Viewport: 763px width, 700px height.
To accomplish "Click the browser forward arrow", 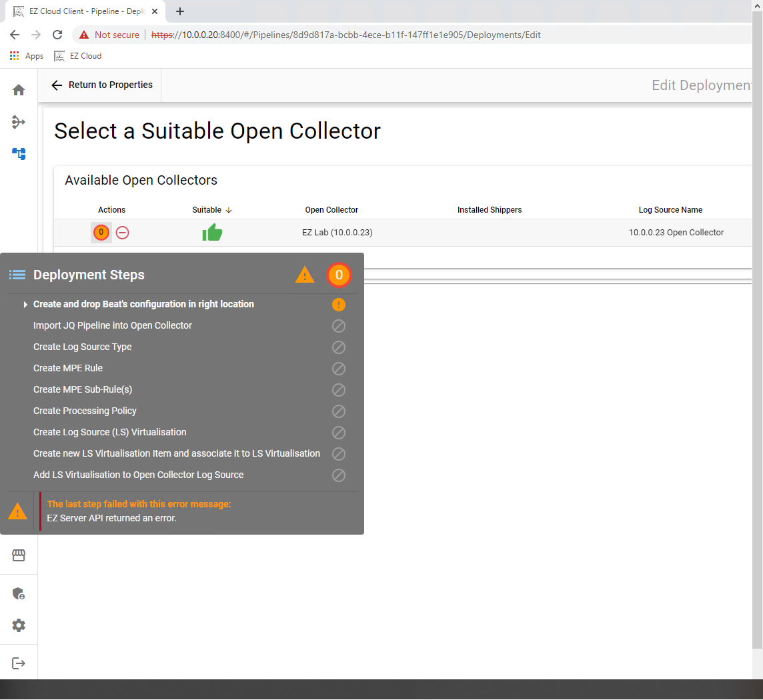I will tap(36, 35).
